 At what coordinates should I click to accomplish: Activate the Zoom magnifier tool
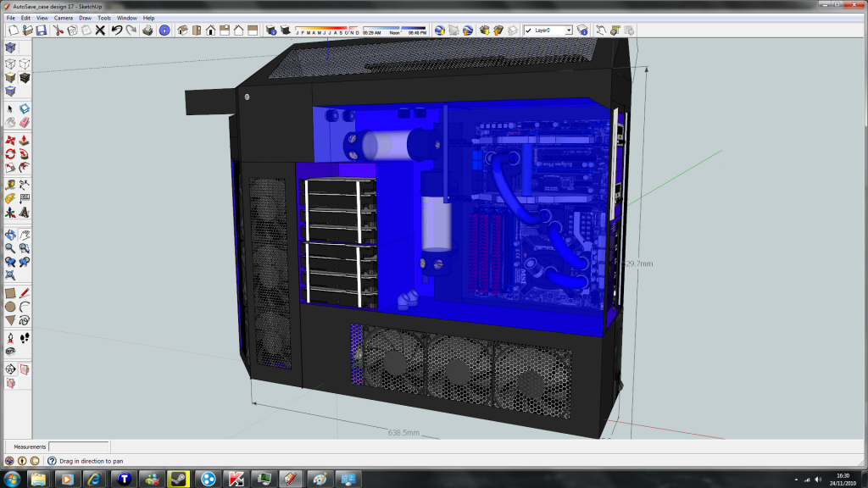10,248
